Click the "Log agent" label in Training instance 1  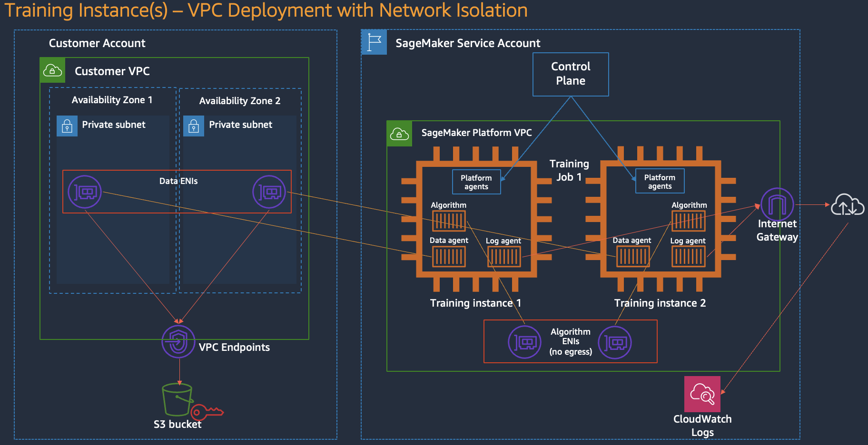coord(503,241)
